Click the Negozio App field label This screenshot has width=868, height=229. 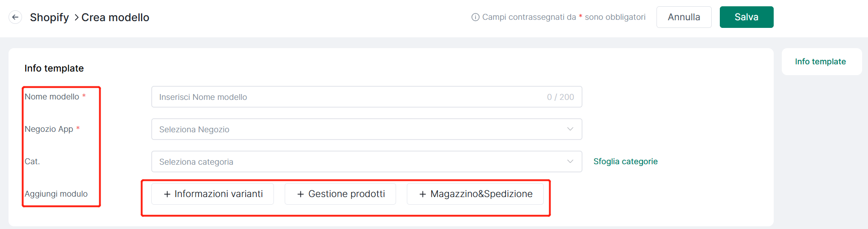coord(49,129)
